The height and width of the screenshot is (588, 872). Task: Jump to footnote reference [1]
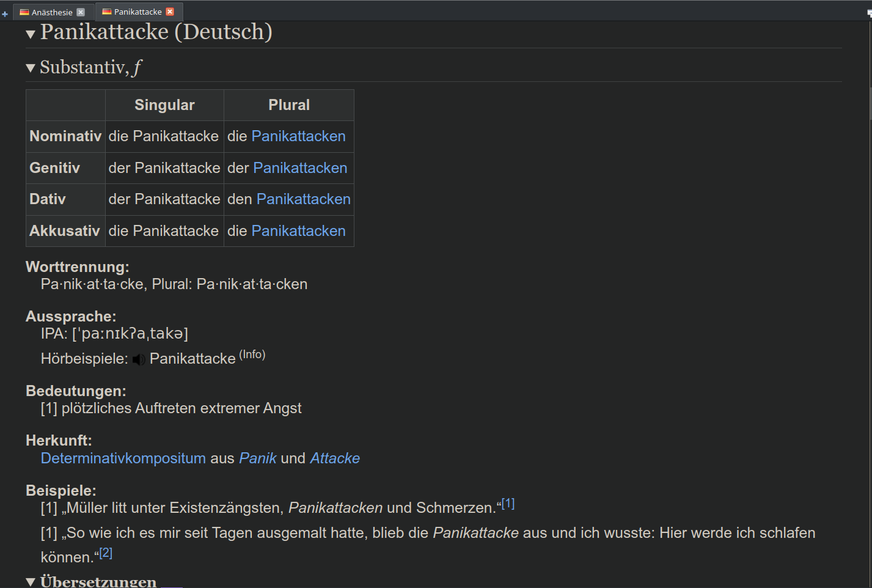[508, 504]
